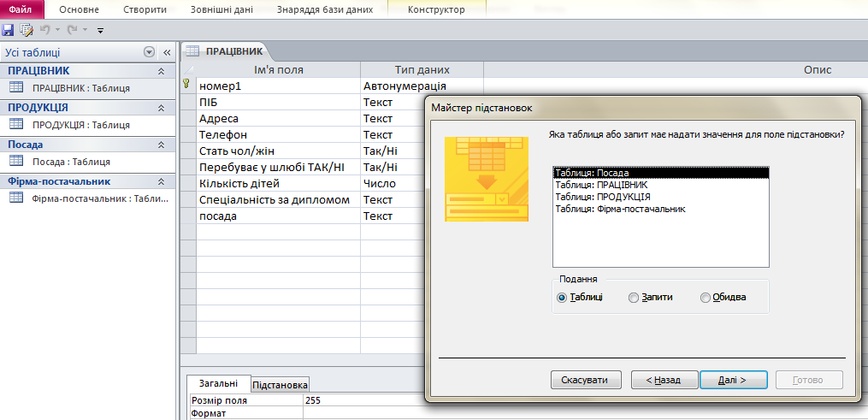Click the greyed-out Готово button

pos(809,380)
